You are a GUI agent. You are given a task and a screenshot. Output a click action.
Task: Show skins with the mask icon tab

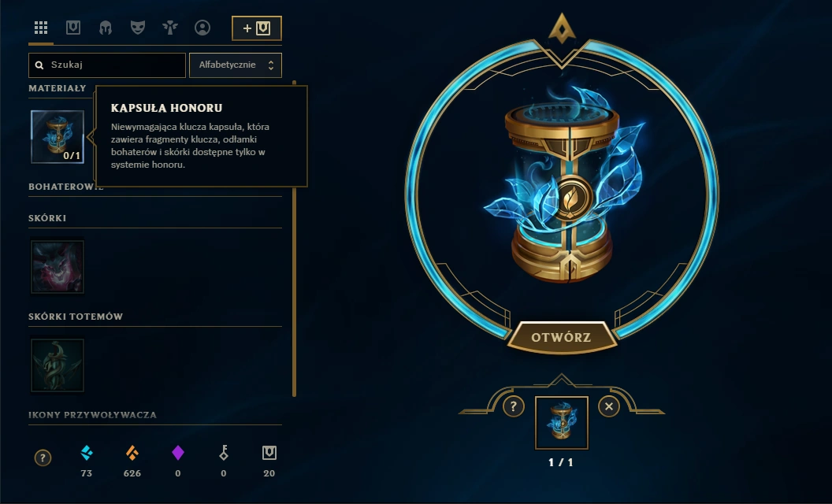(x=138, y=28)
